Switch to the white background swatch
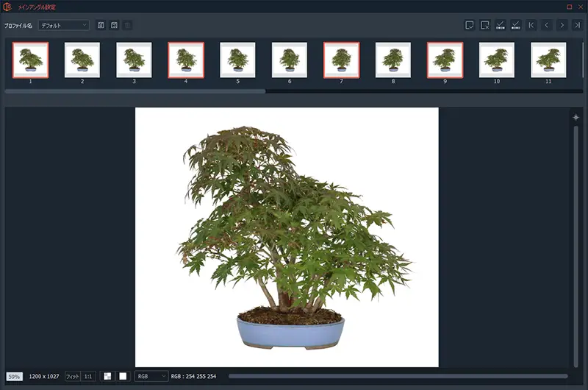Screen dimensions: 588x390 pyautogui.click(x=123, y=376)
